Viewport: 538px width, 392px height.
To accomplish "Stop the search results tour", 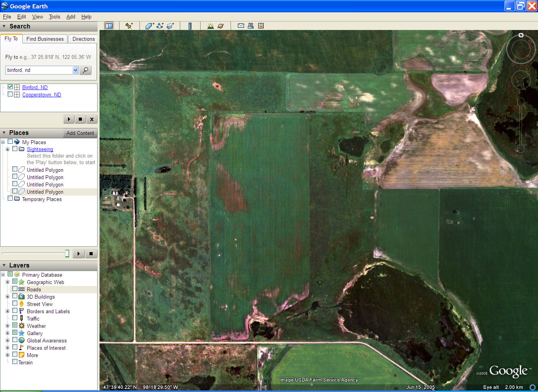I will pyautogui.click(x=80, y=119).
